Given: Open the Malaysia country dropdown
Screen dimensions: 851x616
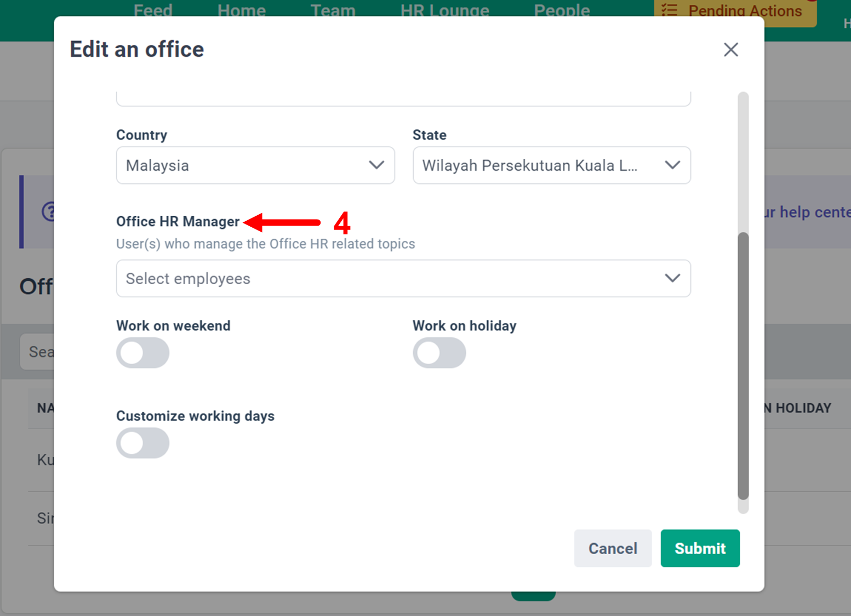Looking at the screenshot, I should (x=255, y=165).
